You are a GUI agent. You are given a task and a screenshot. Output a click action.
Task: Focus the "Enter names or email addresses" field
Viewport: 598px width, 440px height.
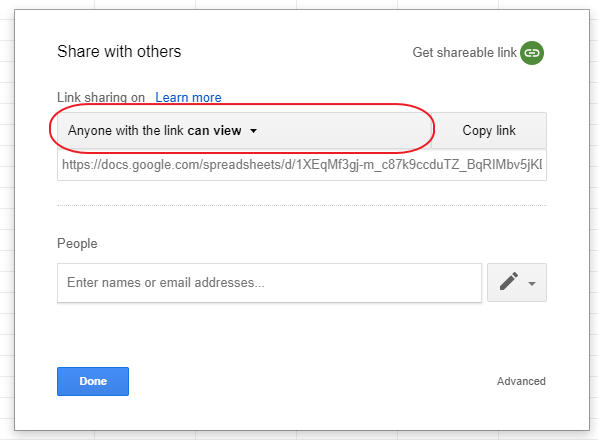coord(269,283)
